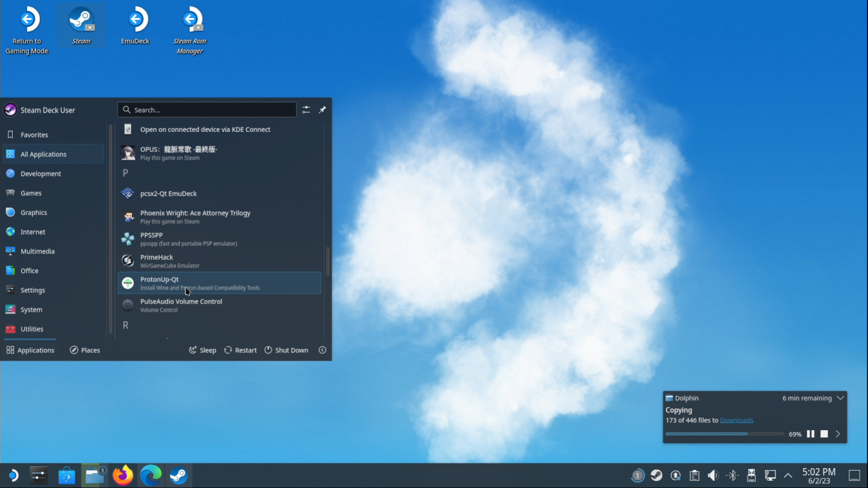Image resolution: width=868 pixels, height=488 pixels.
Task: Show copy job details arrow
Action: tap(838, 434)
